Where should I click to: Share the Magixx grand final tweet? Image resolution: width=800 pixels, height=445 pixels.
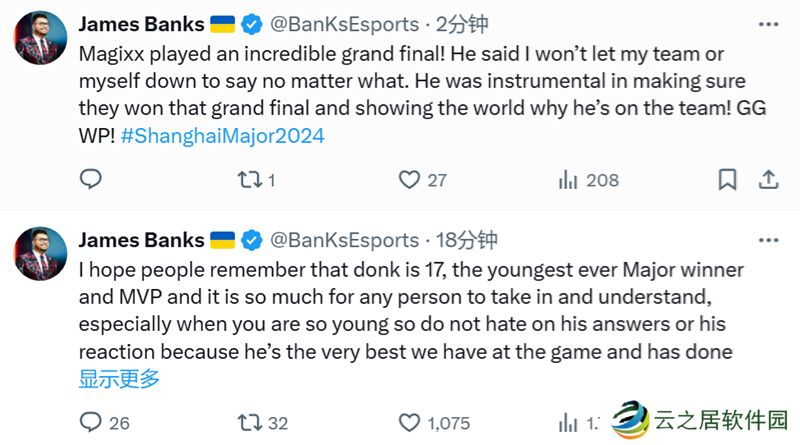769,180
